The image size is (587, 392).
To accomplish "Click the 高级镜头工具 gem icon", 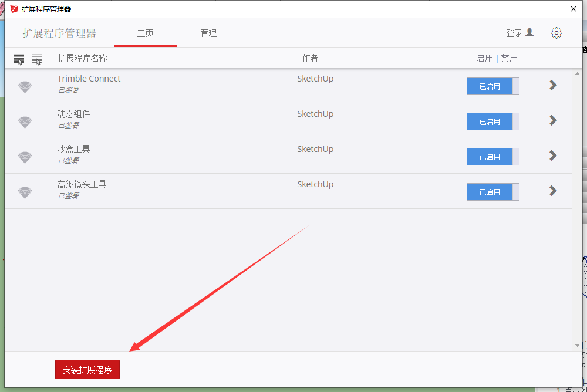I will [25, 192].
